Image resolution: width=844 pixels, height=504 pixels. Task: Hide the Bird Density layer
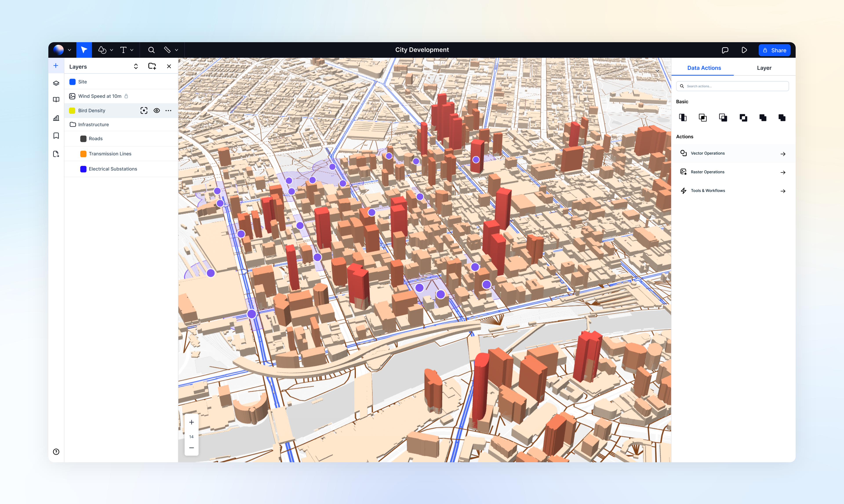pyautogui.click(x=157, y=110)
